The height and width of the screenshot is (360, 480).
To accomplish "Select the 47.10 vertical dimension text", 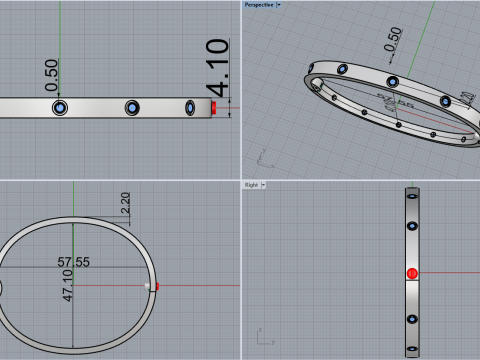I will click(x=67, y=286).
